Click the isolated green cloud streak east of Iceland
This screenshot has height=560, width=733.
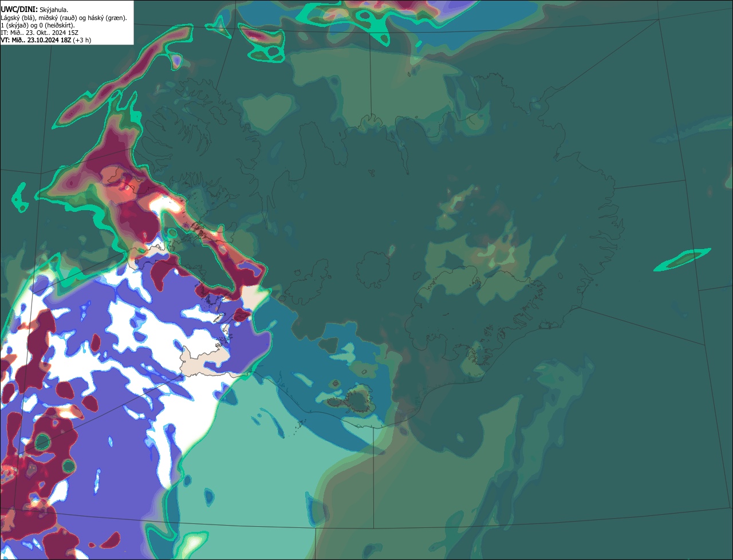pyautogui.click(x=683, y=259)
